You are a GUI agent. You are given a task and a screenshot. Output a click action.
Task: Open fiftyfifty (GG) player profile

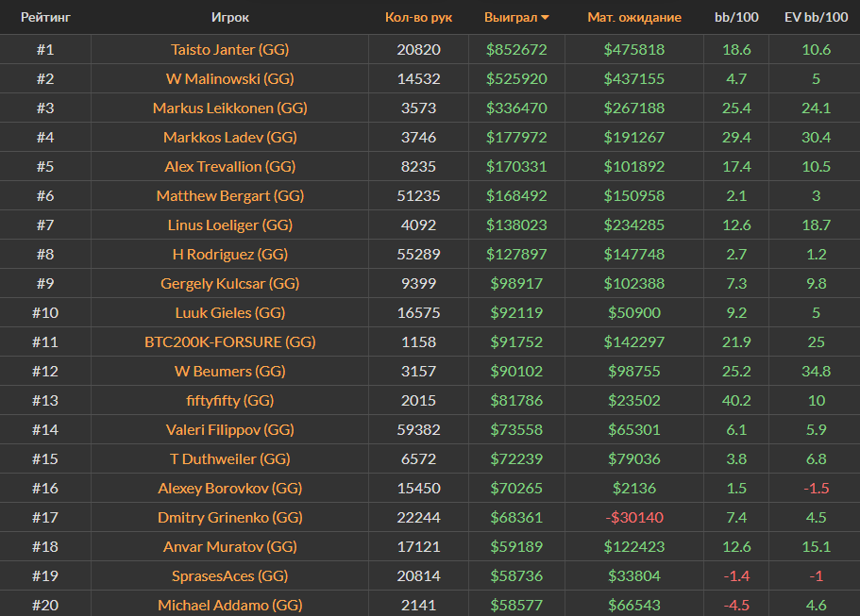pyautogui.click(x=229, y=400)
